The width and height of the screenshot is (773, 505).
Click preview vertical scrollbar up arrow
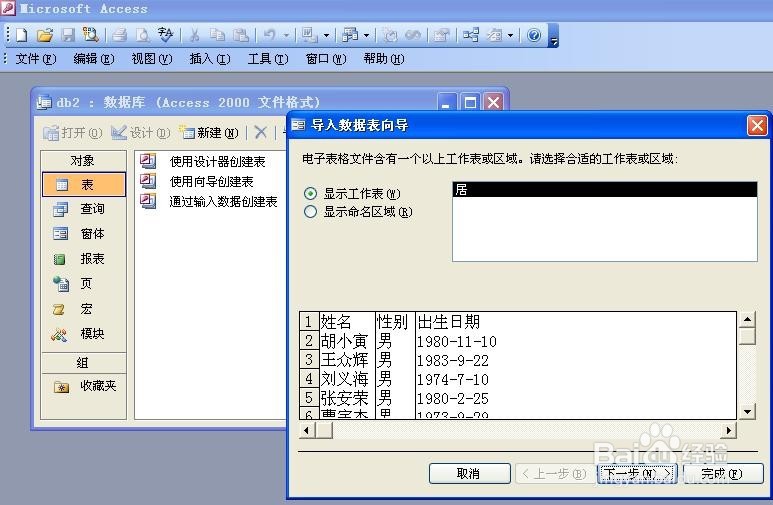pyautogui.click(x=748, y=320)
